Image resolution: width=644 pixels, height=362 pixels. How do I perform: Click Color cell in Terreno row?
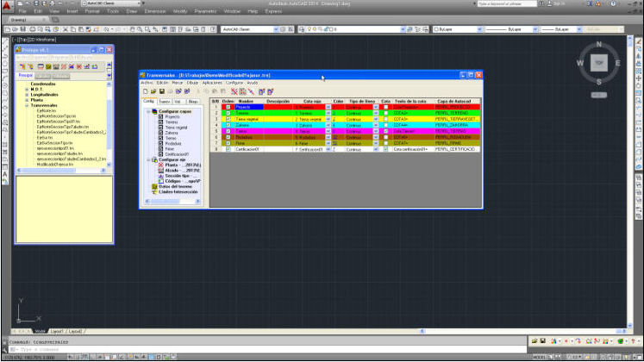point(338,113)
